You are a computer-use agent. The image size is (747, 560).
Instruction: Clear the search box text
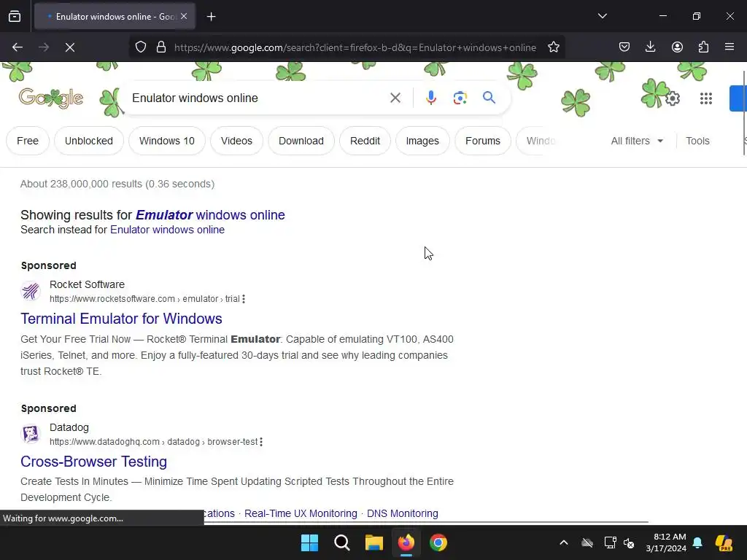coord(395,98)
